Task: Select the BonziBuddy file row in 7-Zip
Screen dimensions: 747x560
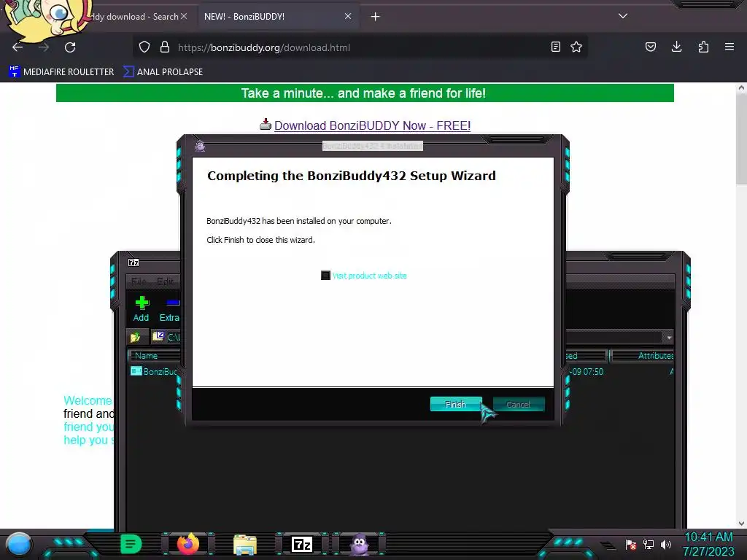Action: point(155,371)
